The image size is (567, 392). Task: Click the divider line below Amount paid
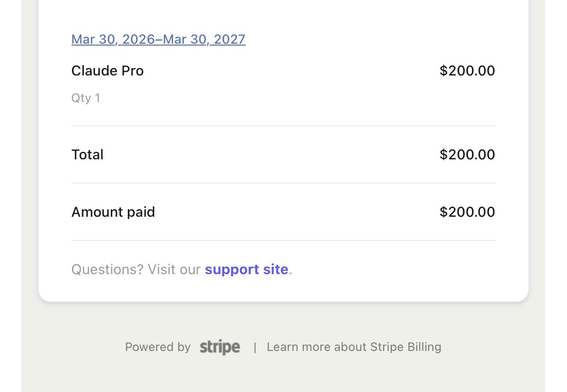[283, 241]
